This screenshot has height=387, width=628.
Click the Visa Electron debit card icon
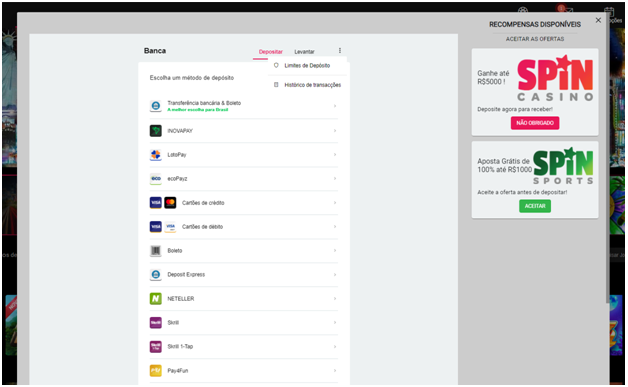pyautogui.click(x=170, y=227)
